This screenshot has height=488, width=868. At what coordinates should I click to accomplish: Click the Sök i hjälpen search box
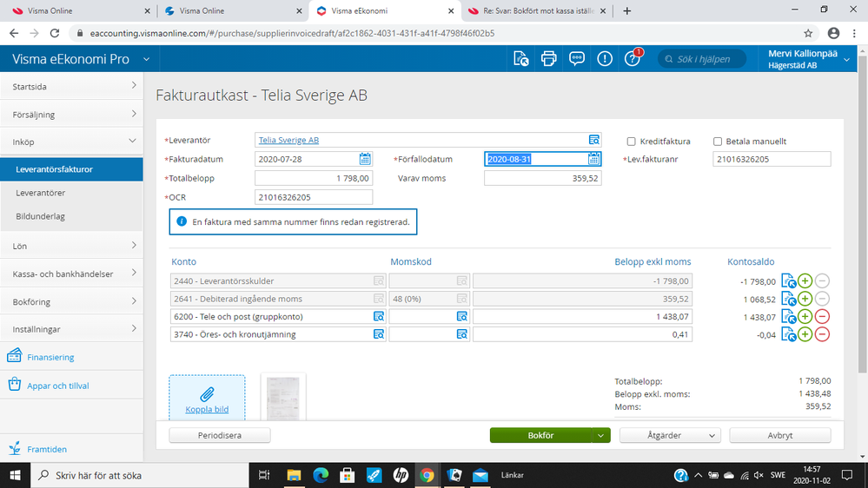[x=702, y=59]
